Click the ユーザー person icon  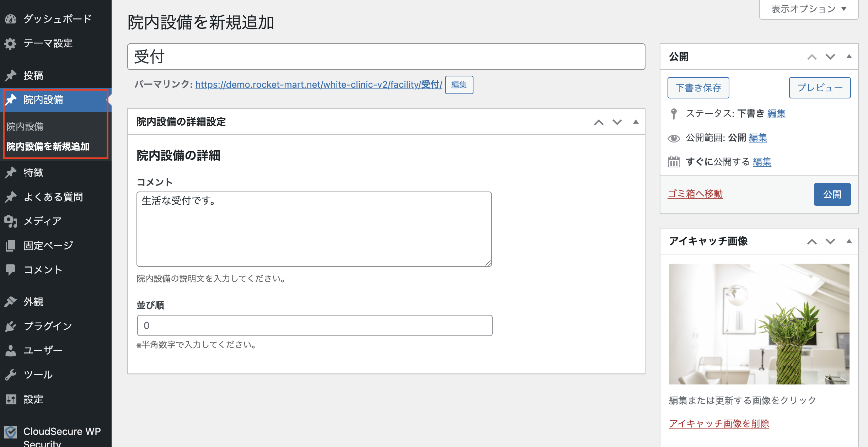tap(11, 350)
